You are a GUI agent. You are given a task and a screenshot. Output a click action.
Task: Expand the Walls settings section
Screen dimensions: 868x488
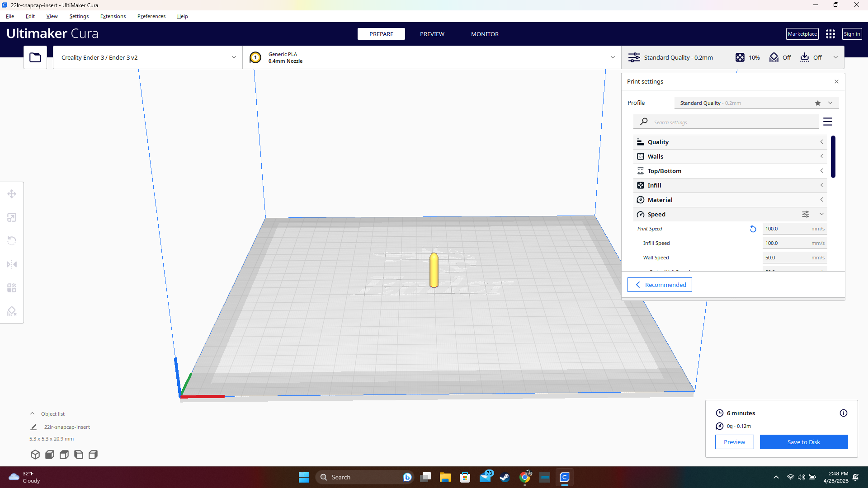pyautogui.click(x=730, y=156)
